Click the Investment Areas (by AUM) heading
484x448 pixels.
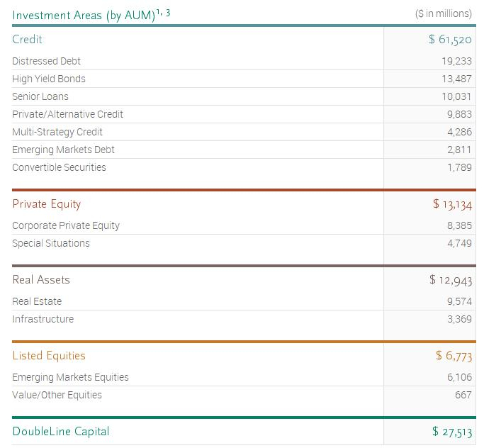84,15
